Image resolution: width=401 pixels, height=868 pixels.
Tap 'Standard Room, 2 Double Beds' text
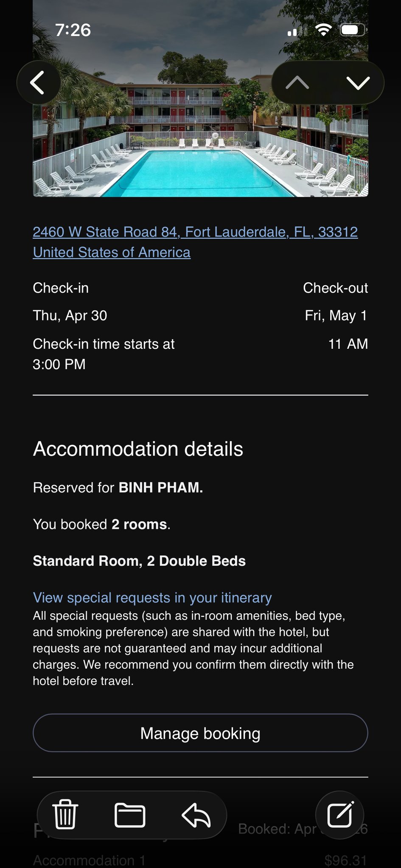[x=139, y=561]
